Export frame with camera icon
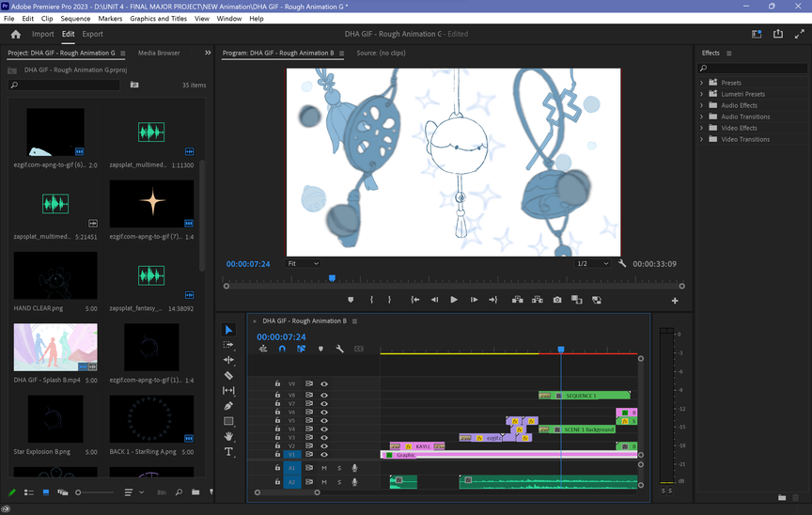 (x=557, y=300)
